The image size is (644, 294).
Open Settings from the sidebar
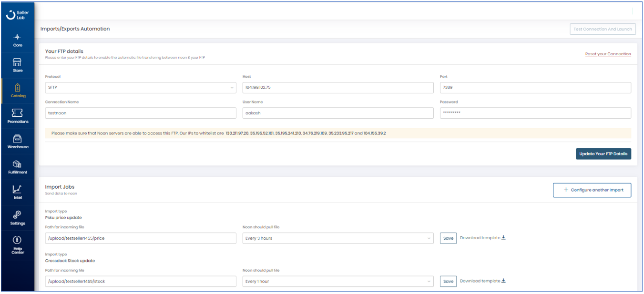tap(18, 218)
